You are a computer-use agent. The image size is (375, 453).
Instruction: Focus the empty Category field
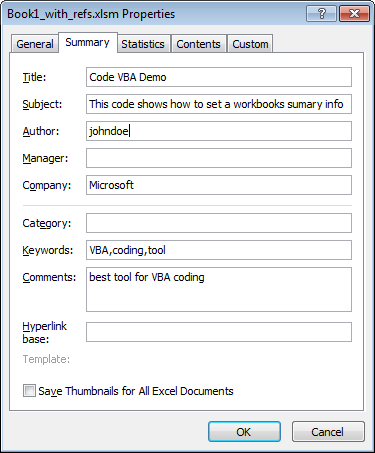coord(219,223)
